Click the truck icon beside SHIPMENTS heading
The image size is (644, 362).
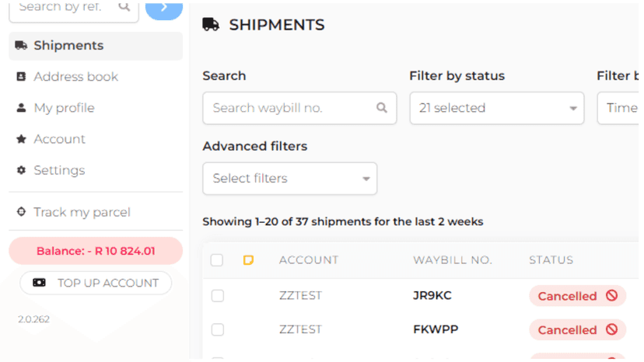tap(211, 25)
